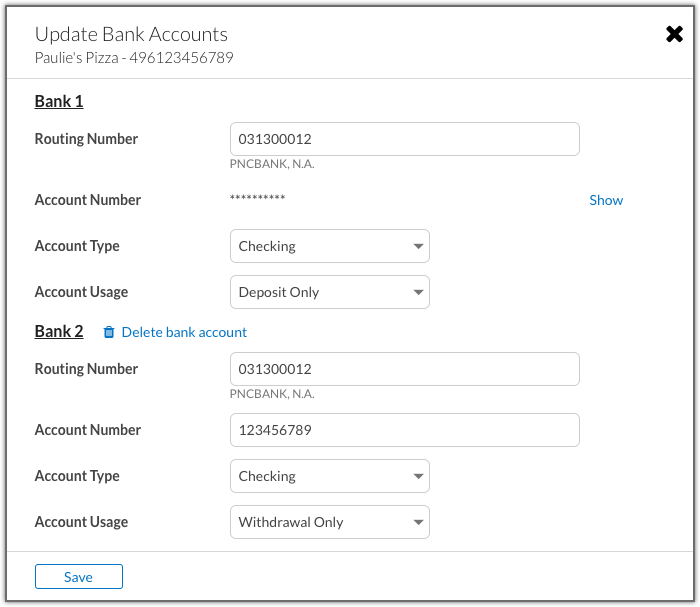This screenshot has width=700, height=607.
Task: Open Bank 2 Account Usage dropdown
Action: click(330, 522)
